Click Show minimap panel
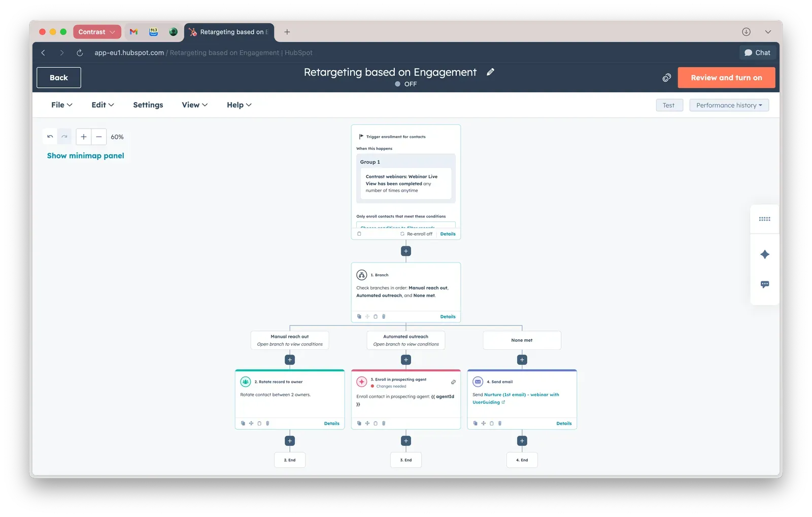812x517 pixels. tap(85, 155)
